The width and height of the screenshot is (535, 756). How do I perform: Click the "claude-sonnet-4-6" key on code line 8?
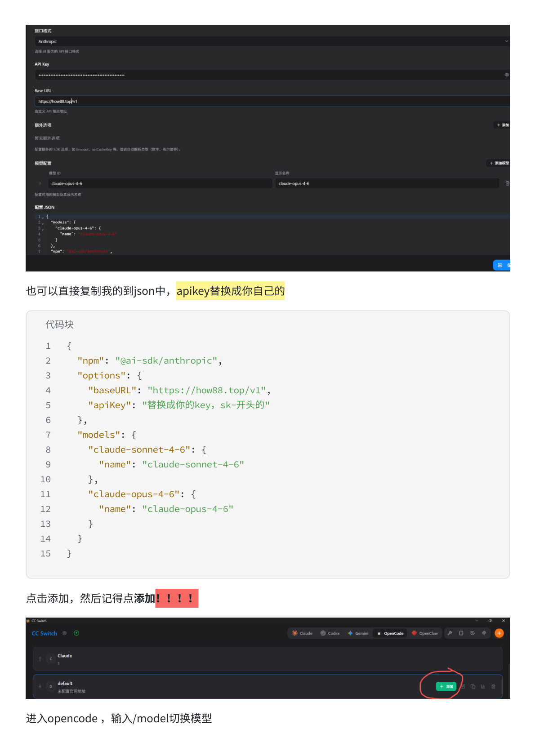point(139,449)
